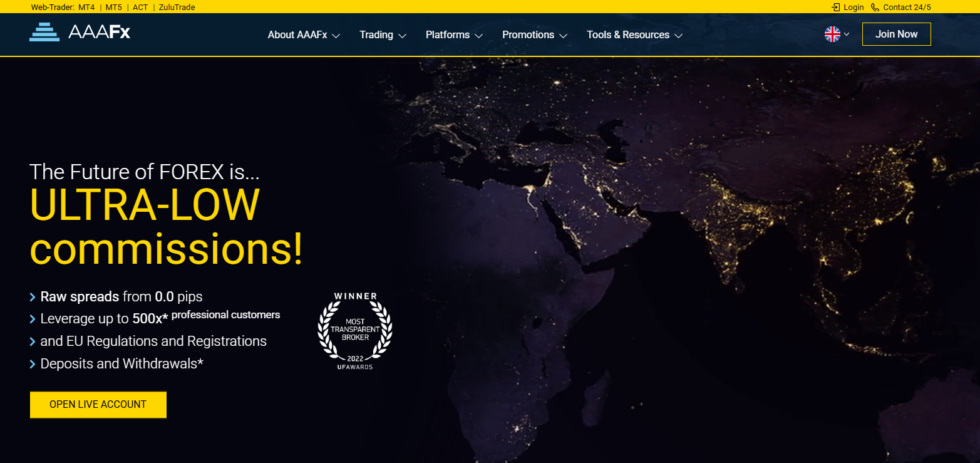Click the UK flag language icon
Screen dimensions: 980x463
[x=832, y=34]
